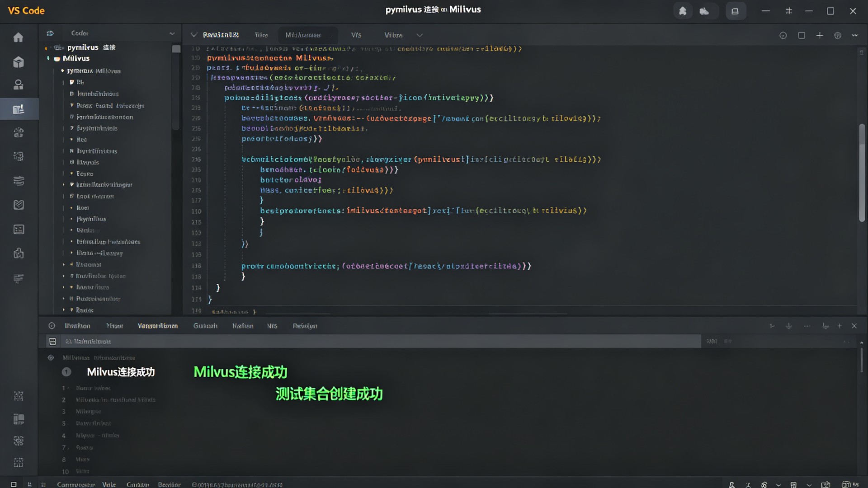Click the down-arrow icon in bottom panel toolbar
This screenshot has width=868, height=488.
(789, 326)
